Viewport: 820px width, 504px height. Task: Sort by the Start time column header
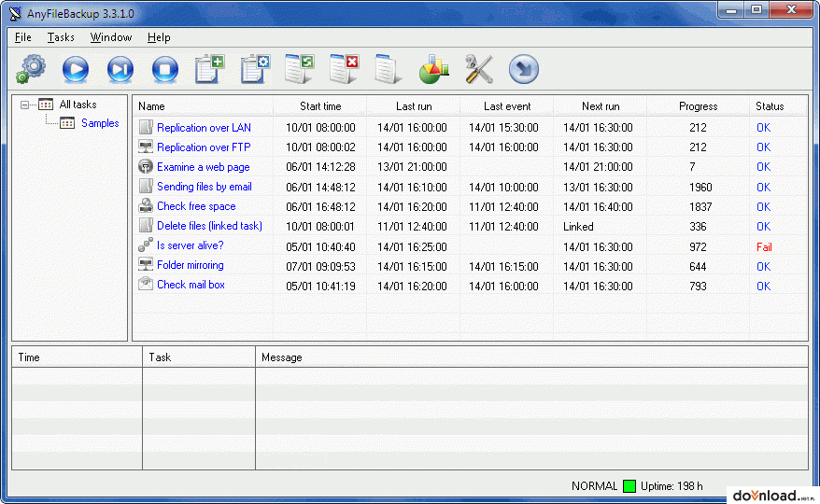320,106
